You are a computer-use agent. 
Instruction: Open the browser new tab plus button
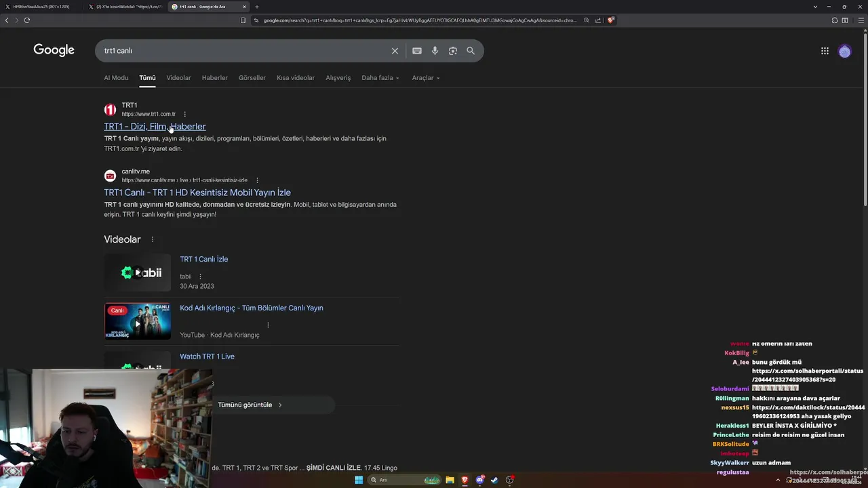click(x=256, y=7)
